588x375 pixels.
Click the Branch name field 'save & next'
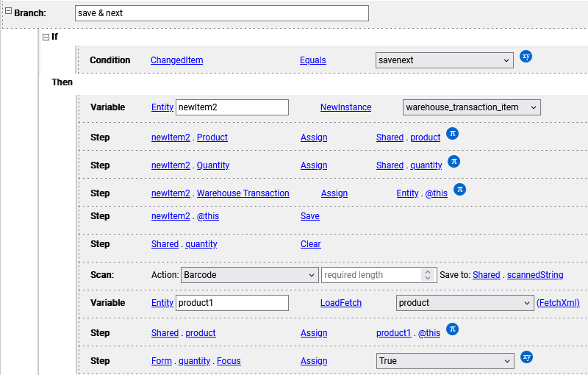(222, 13)
